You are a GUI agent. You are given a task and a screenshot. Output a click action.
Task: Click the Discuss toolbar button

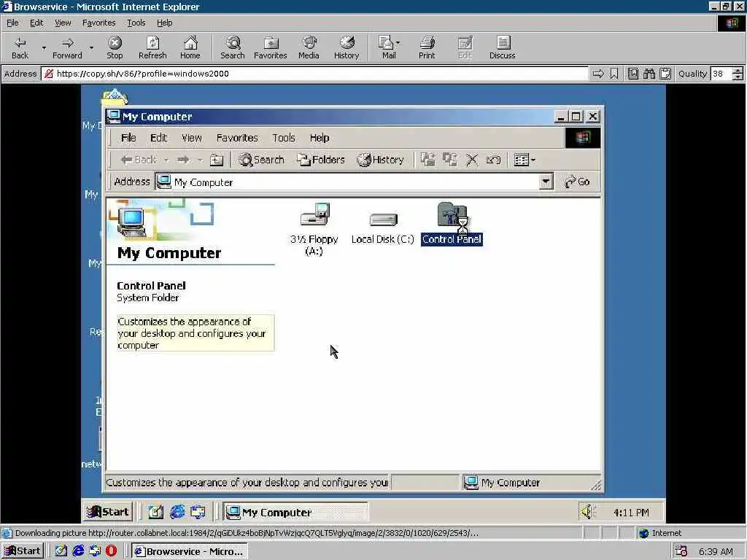pos(502,47)
